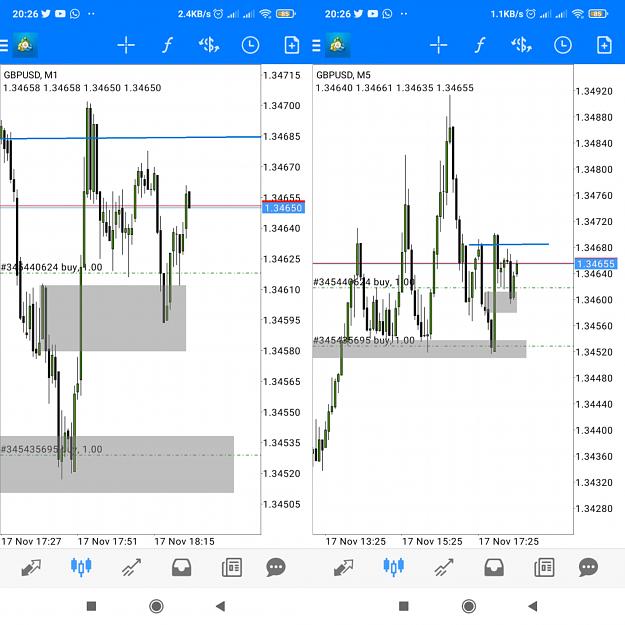This screenshot has height=625, width=625.
Task: Open symbol selector dollar icon, left screen
Action: point(209,45)
